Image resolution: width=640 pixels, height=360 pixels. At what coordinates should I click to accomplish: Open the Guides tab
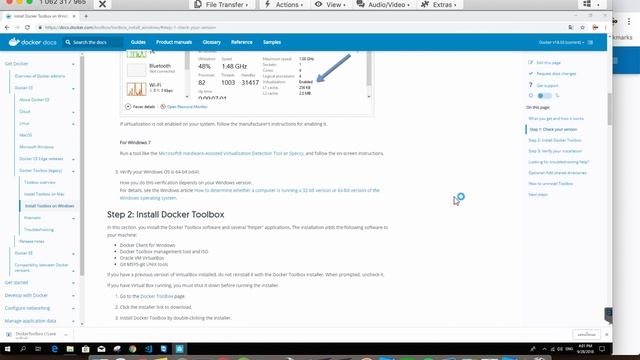pyautogui.click(x=138, y=42)
